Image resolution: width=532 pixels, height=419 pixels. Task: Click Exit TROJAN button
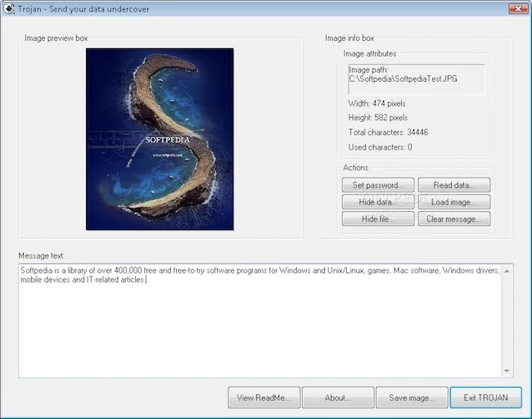(486, 397)
